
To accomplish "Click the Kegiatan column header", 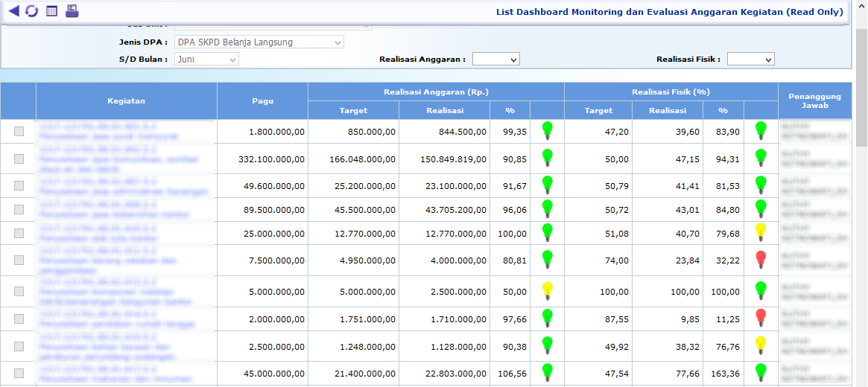I will coord(126,100).
